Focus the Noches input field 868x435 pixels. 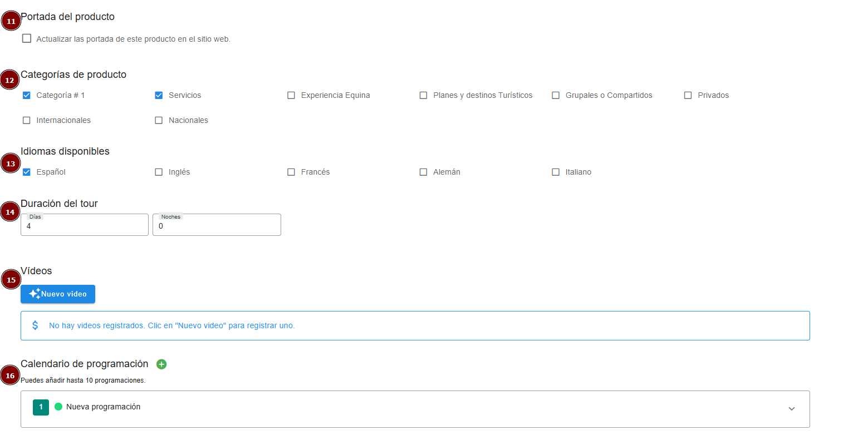tap(217, 226)
